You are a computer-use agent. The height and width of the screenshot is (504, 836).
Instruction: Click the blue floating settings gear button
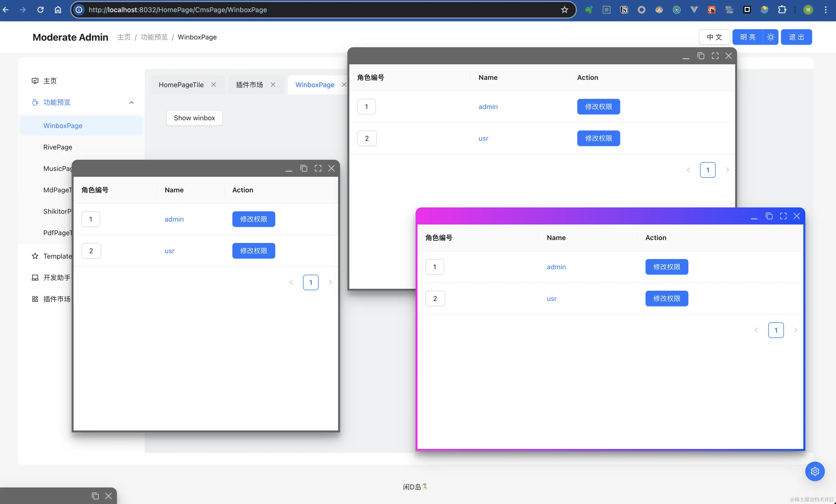(815, 471)
